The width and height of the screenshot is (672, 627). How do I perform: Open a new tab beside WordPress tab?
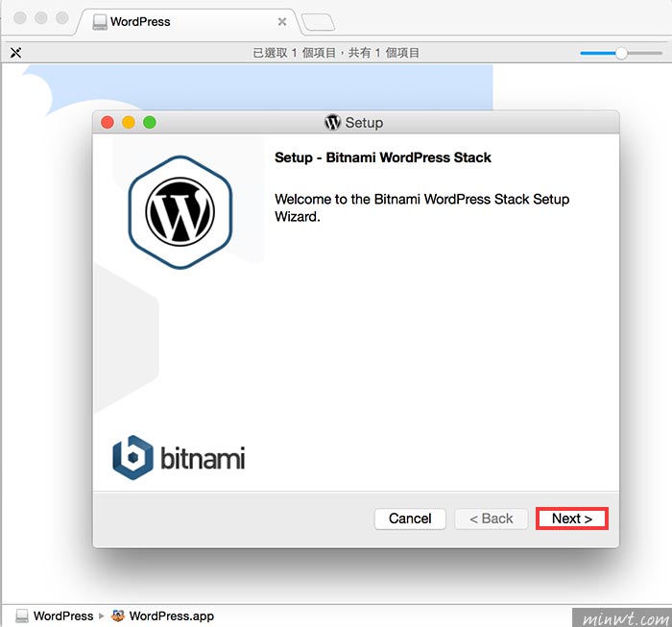coord(318,22)
